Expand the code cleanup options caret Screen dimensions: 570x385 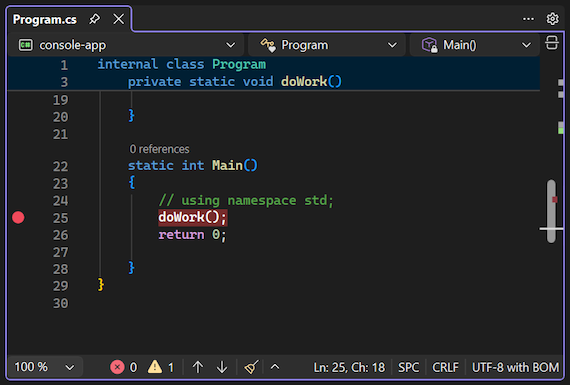[x=275, y=367]
